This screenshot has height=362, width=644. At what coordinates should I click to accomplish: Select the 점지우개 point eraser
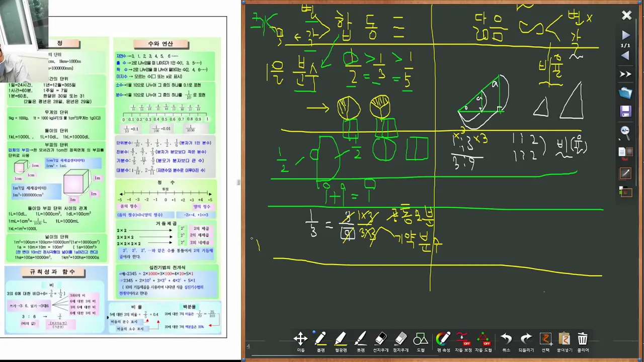pos(401,342)
